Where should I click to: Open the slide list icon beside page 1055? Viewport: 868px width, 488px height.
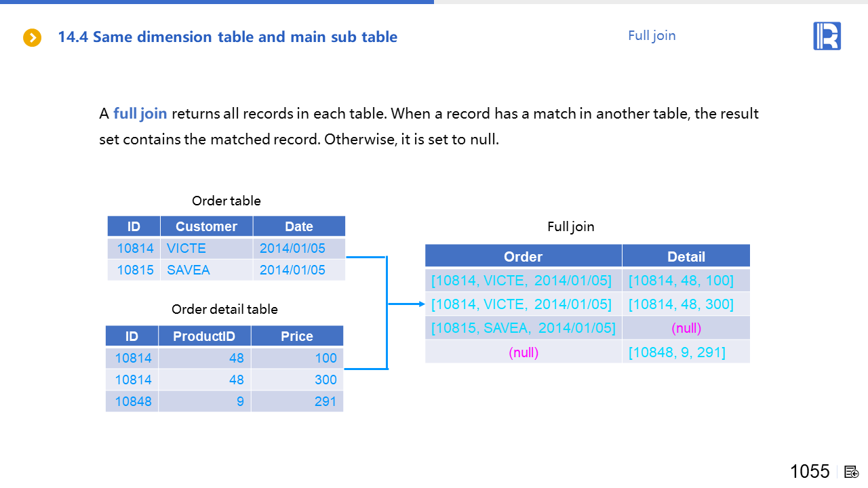852,472
